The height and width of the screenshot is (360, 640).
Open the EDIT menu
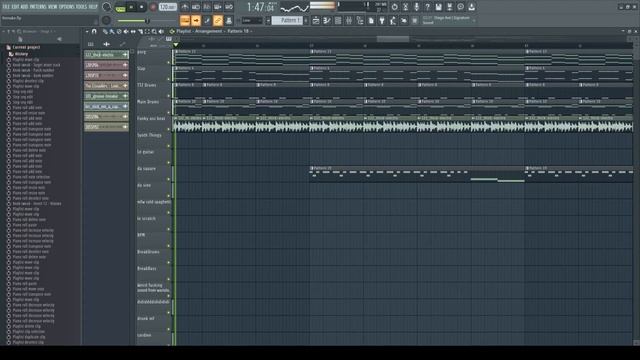15,7
